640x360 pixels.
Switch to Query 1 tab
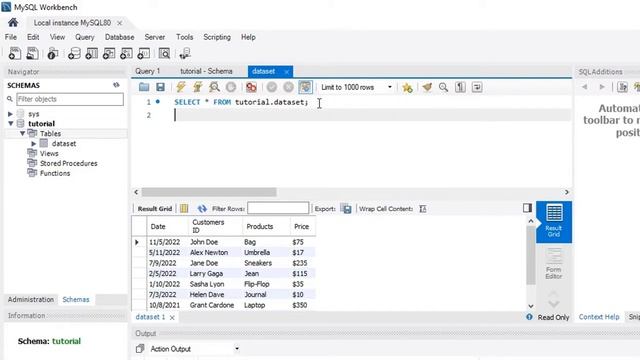tap(148, 71)
